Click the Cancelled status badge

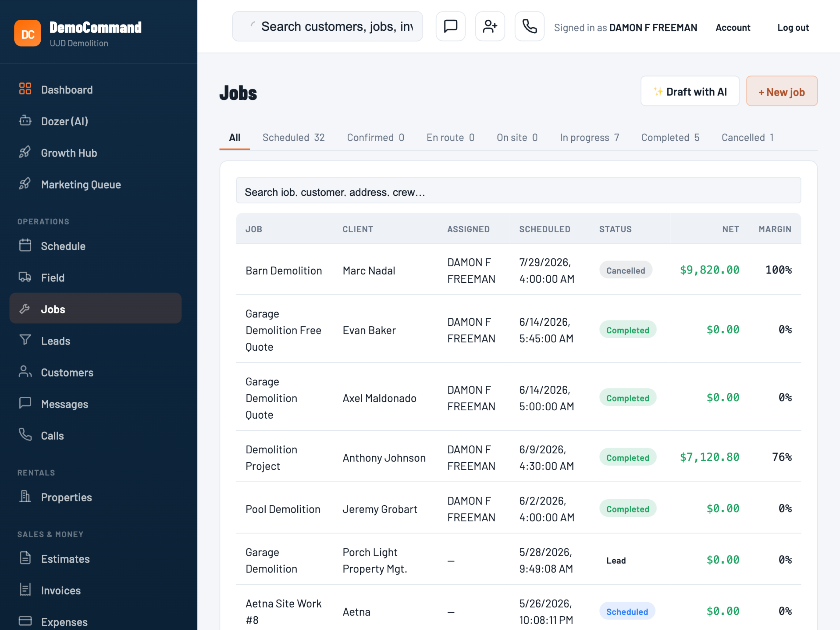[x=625, y=270]
